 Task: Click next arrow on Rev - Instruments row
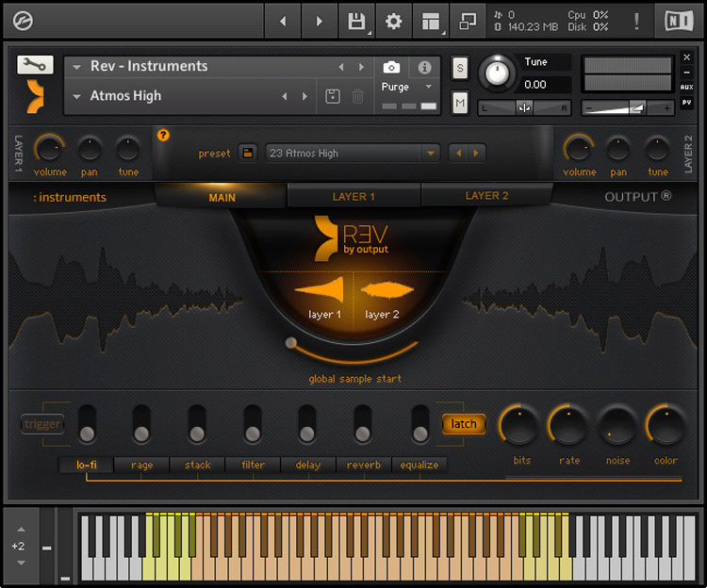coord(361,67)
